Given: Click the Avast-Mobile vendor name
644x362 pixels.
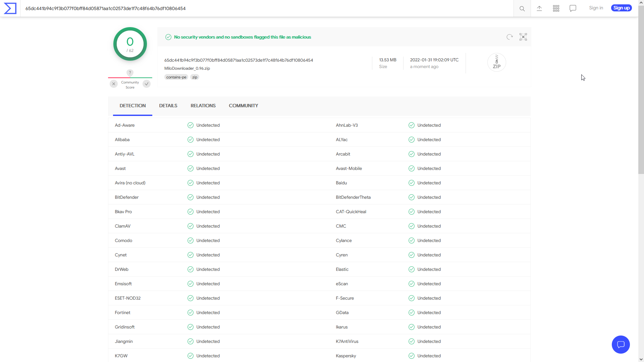Looking at the screenshot, I should point(349,169).
